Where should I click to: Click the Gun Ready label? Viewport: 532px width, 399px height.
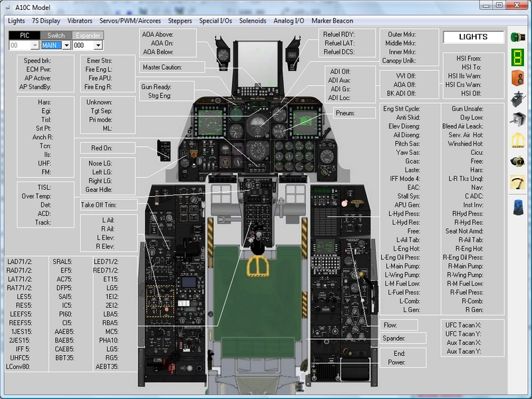(x=156, y=87)
